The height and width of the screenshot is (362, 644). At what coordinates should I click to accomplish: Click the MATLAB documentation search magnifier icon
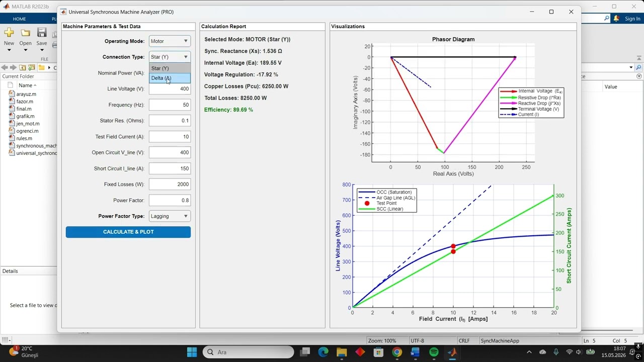click(606, 19)
